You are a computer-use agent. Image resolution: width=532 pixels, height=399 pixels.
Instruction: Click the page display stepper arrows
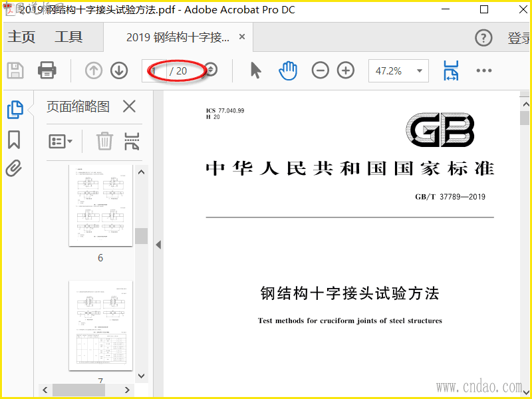tap(211, 70)
